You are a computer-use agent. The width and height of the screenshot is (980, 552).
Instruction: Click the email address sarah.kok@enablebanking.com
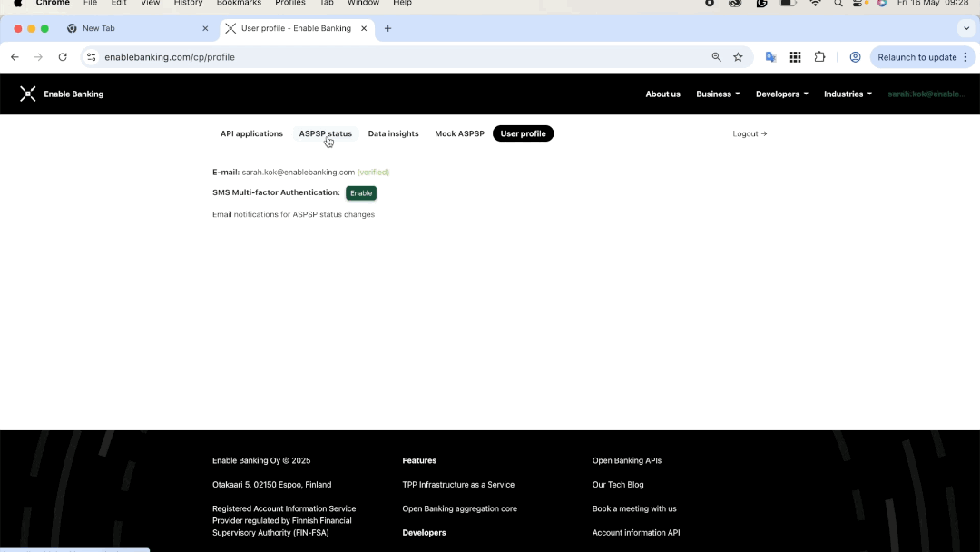tap(299, 172)
